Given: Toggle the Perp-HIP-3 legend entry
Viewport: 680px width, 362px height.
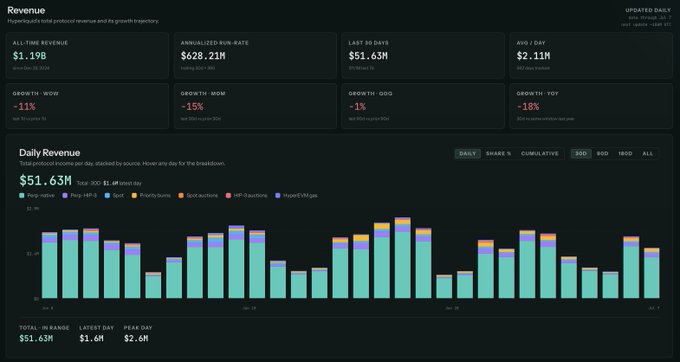Looking at the screenshot, I should click(80, 196).
